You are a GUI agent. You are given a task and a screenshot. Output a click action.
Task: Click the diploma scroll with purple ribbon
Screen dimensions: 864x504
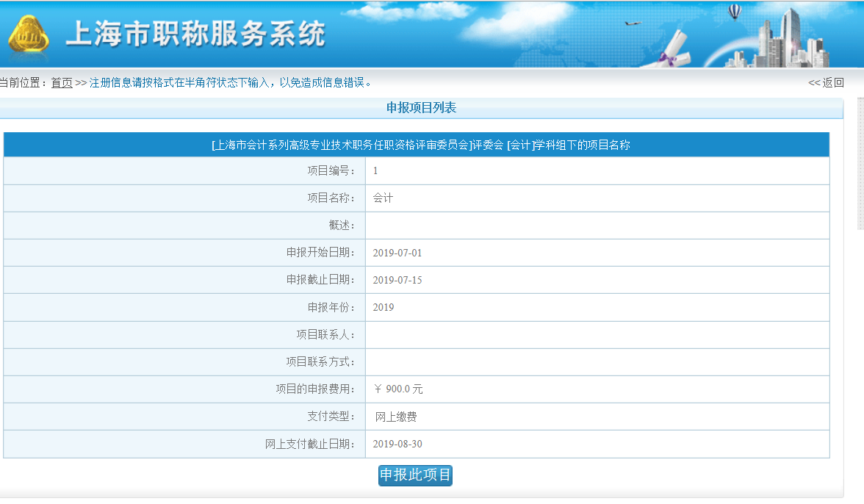coord(674,51)
